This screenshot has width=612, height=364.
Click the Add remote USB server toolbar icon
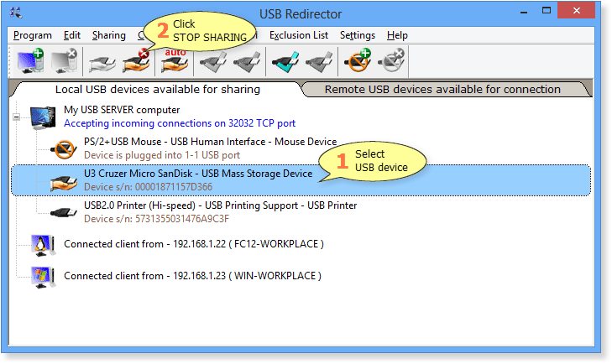tap(30, 61)
